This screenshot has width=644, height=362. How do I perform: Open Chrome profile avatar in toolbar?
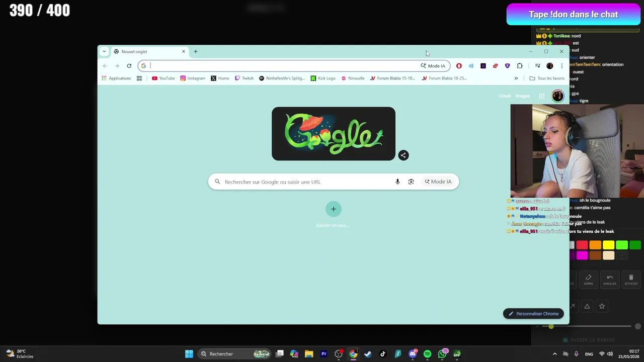pos(549,66)
